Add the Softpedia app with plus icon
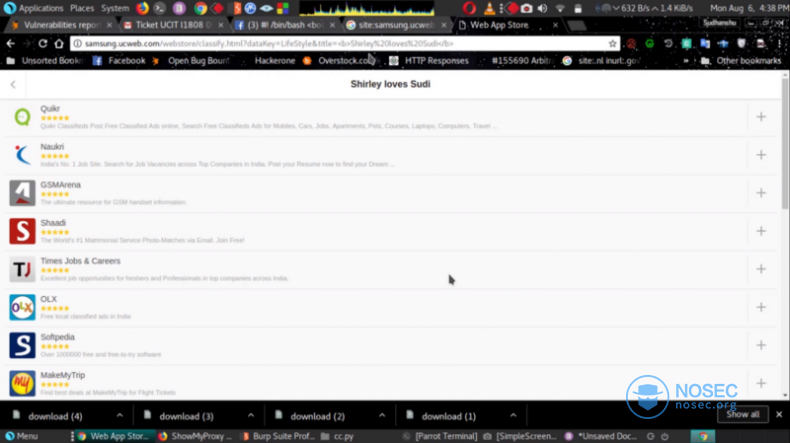This screenshot has height=443, width=790. tap(761, 345)
